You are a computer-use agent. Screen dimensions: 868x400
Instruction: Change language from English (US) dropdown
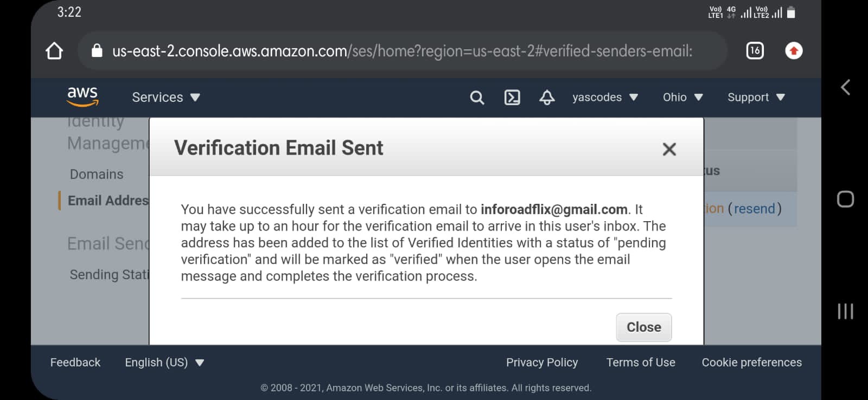coord(164,363)
